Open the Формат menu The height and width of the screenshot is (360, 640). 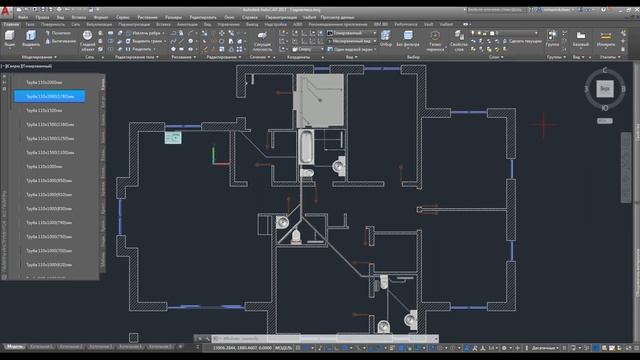tap(101, 18)
